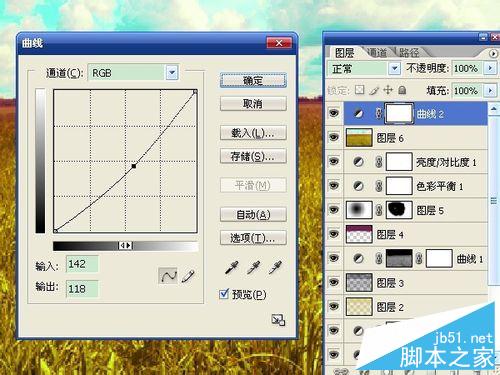
Task: Open the layers panel flyout menu arrow
Action: point(493,53)
